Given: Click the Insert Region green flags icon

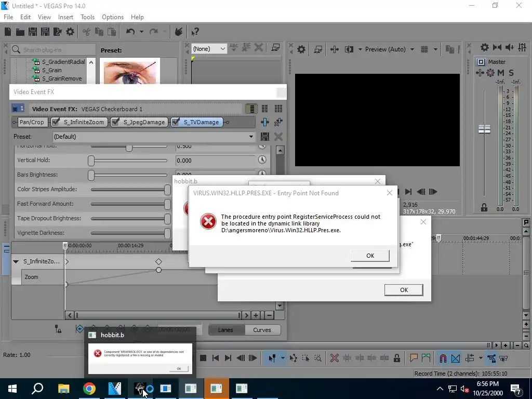Looking at the screenshot, I should (x=426, y=358).
